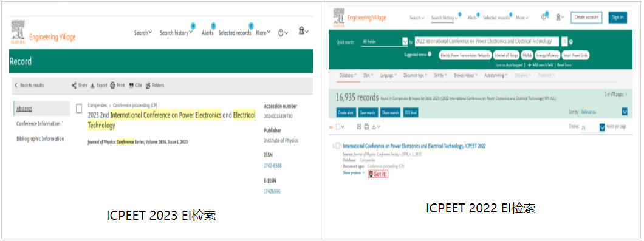
Task: Select the Internet of Things suggested term
Action: click(x=506, y=55)
